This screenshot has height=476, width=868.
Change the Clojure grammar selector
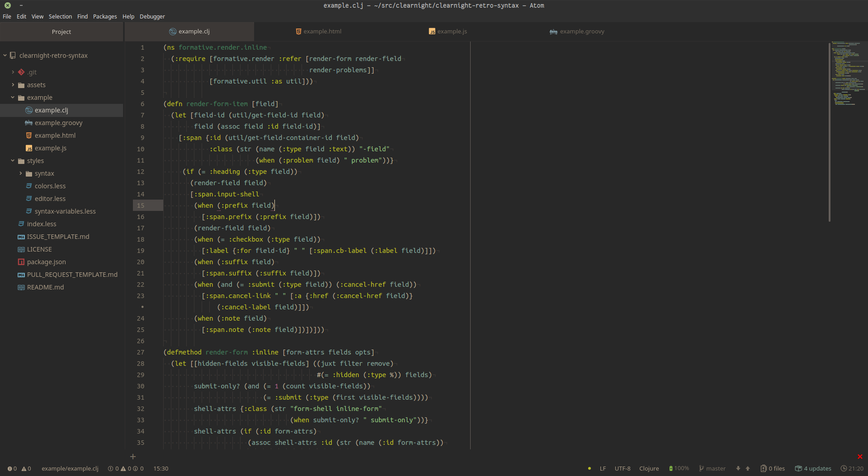pos(649,469)
